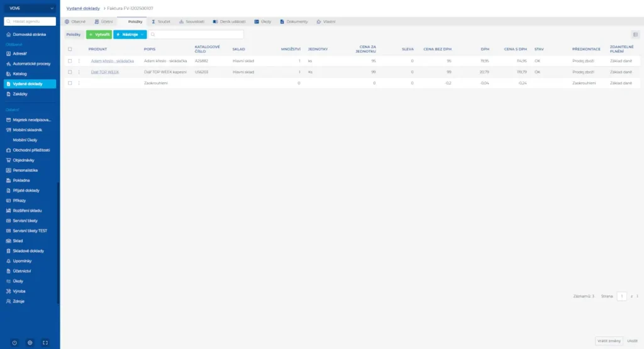This screenshot has width=644, height=349.
Task: Check the Zaokrouhlení row checkbox
Action: tap(70, 83)
